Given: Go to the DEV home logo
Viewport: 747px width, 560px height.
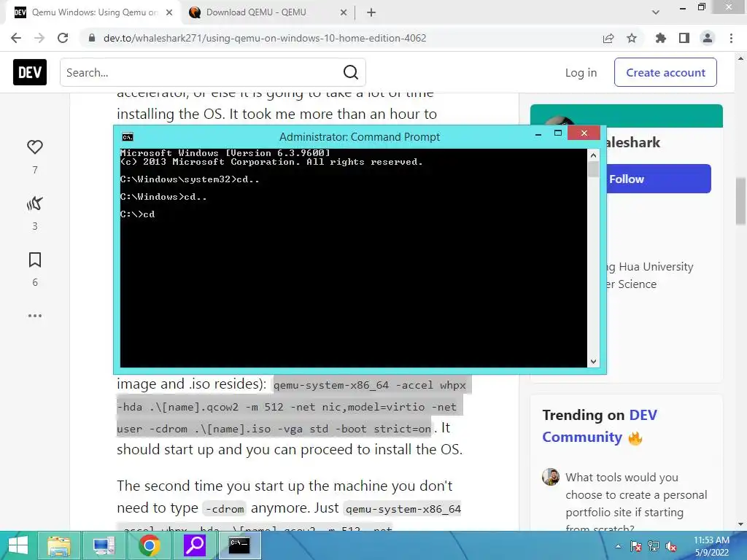Looking at the screenshot, I should pos(30,72).
